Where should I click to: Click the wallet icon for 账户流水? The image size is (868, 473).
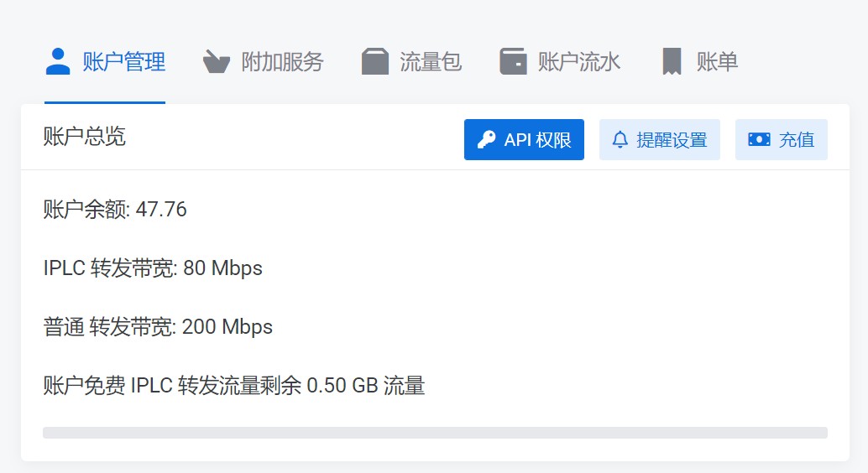[x=513, y=61]
